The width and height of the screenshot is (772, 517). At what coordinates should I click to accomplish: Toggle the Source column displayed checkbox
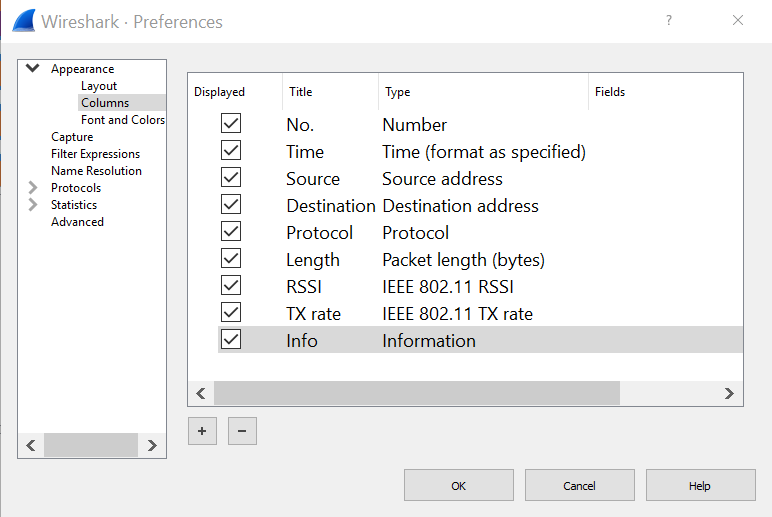230,177
